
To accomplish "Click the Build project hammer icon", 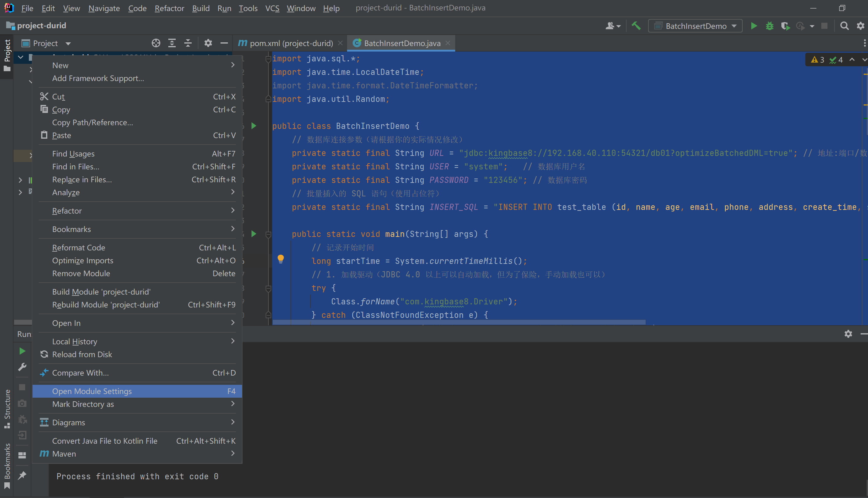I will [x=636, y=26].
